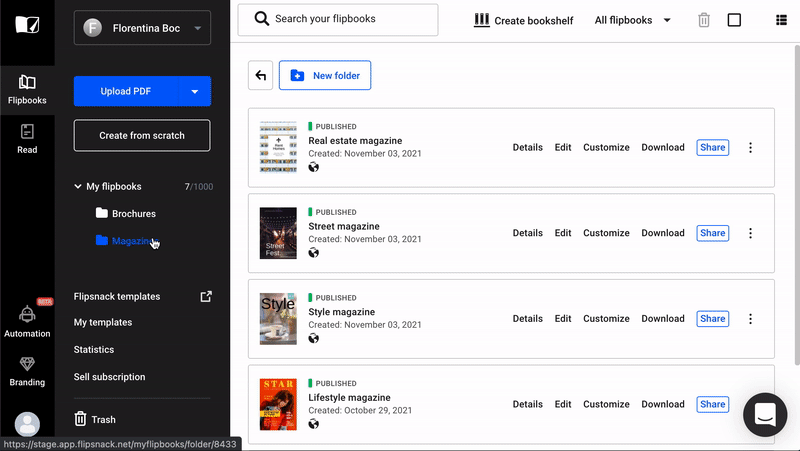The height and width of the screenshot is (451, 800).
Task: Expand the Florentina Boc account dropdown
Action: [142, 28]
